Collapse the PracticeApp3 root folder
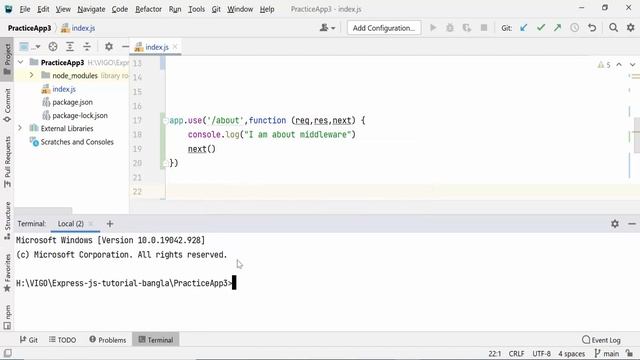The image size is (640, 360). pos(20,62)
